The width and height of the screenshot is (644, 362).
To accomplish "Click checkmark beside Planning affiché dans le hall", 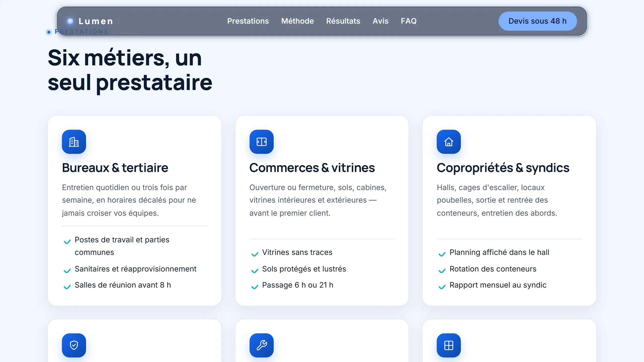I will click(442, 254).
